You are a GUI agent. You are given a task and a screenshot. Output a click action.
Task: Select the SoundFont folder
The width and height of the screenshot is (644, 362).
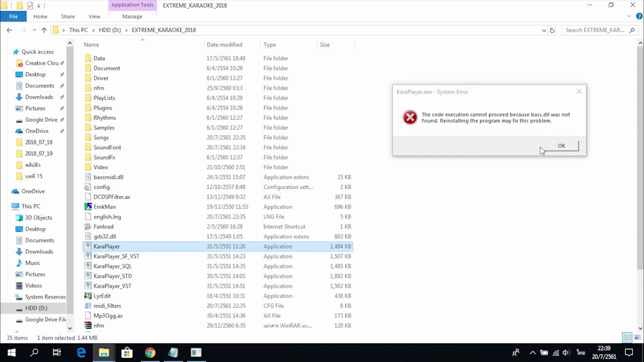tap(107, 147)
